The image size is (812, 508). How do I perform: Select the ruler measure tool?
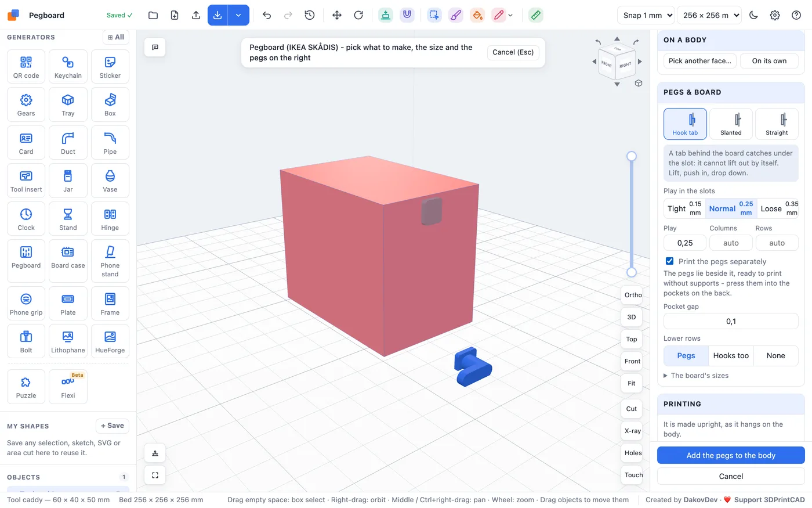coord(536,15)
